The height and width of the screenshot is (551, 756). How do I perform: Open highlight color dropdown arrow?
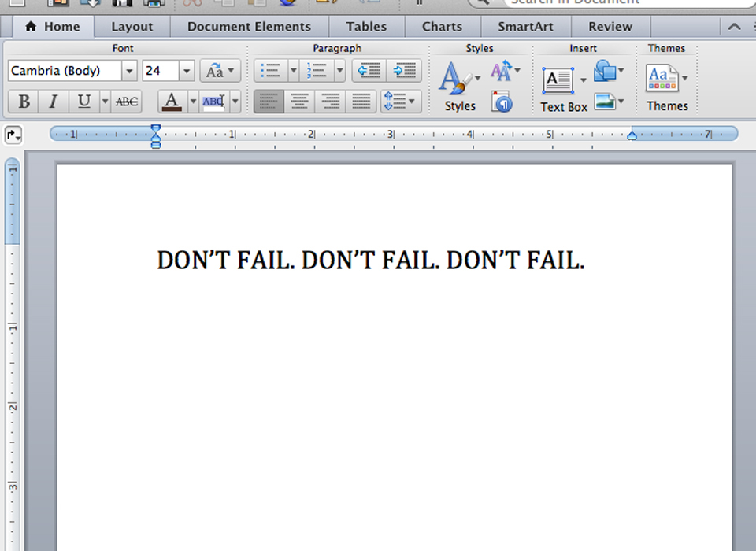[235, 102]
